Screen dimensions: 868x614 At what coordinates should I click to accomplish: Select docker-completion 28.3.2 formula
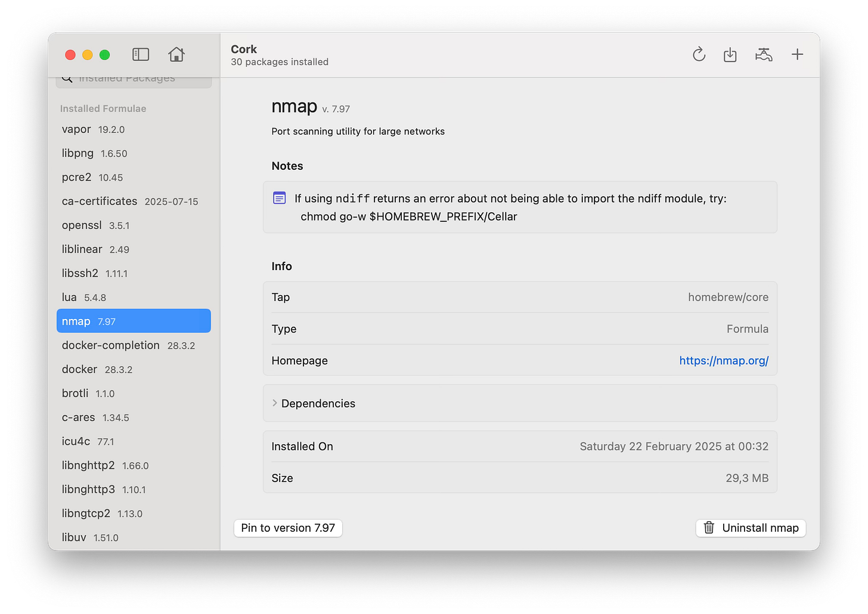[134, 346]
